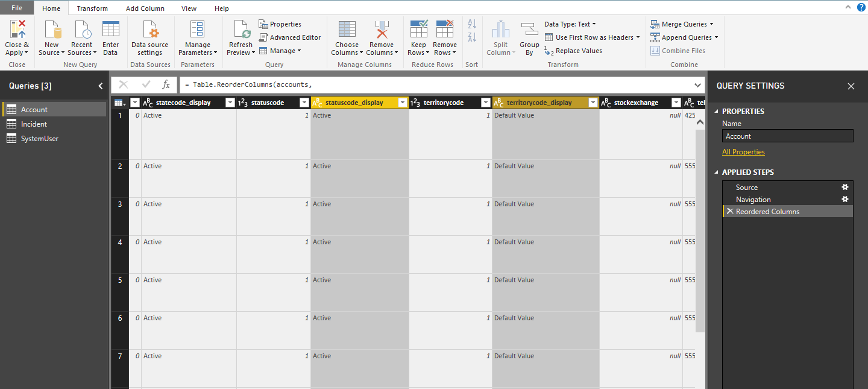Open the statuscode column filter dropdown

click(304, 102)
